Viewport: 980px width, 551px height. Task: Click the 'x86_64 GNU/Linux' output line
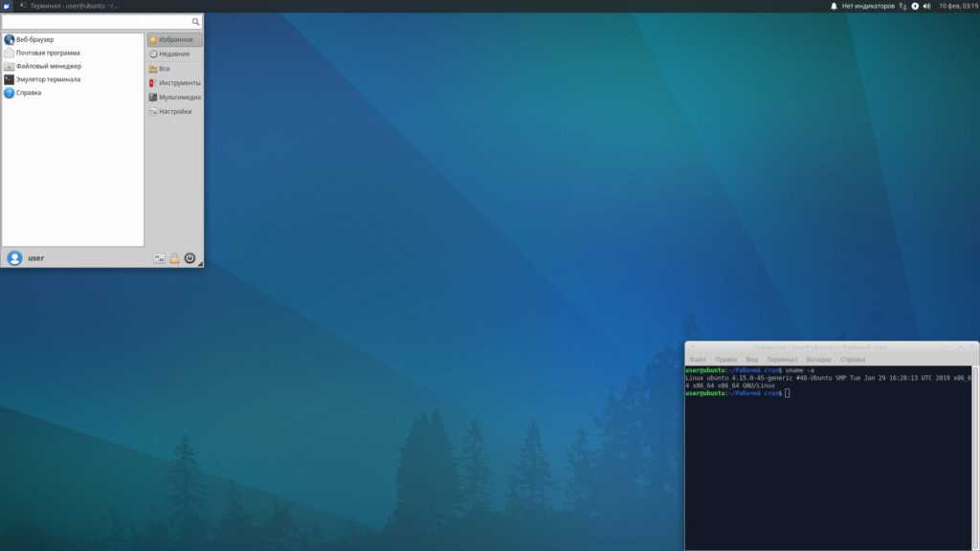coord(730,386)
